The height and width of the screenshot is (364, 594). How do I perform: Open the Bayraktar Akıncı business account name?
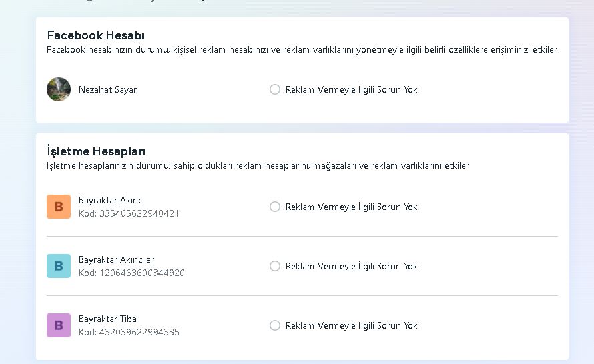pos(111,200)
